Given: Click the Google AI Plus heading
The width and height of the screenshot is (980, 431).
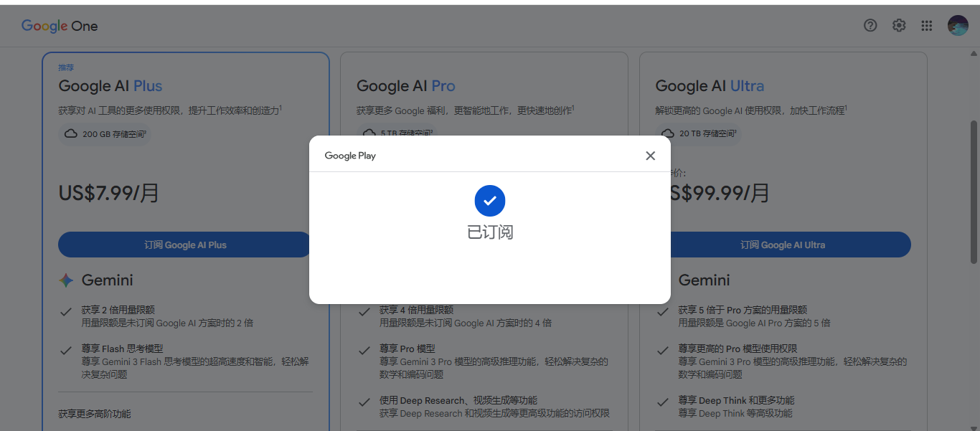Looking at the screenshot, I should tap(110, 86).
